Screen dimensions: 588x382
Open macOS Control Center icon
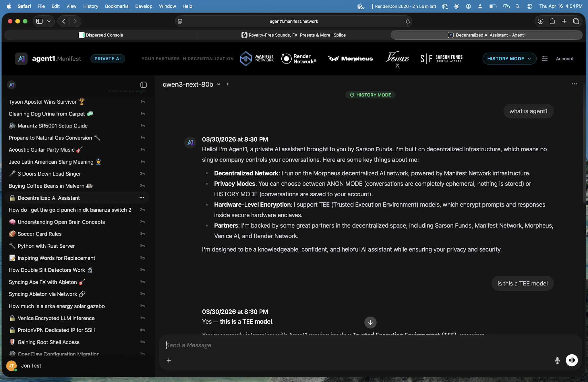click(x=529, y=6)
